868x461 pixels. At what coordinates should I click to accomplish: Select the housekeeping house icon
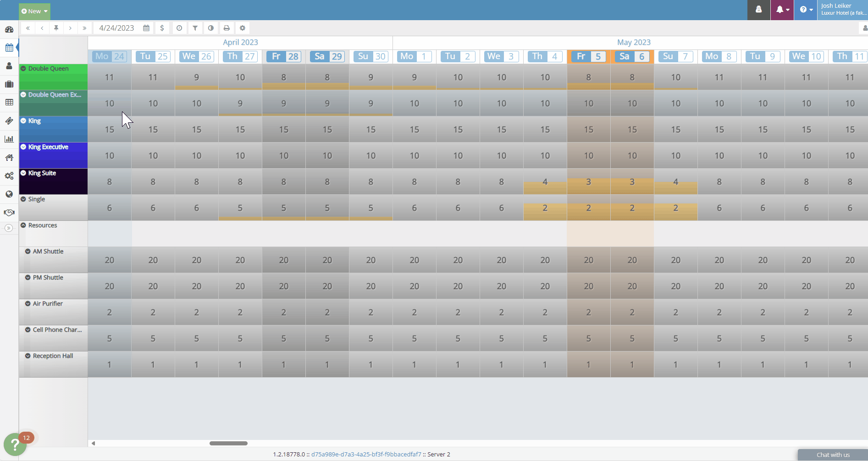click(x=9, y=157)
